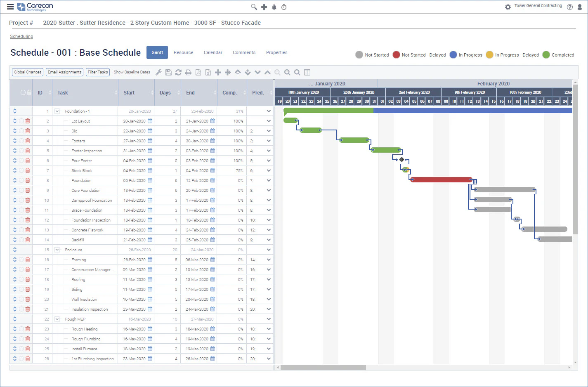The image size is (588, 387).
Task: Export schedule to PDF icon
Action: 198,72
